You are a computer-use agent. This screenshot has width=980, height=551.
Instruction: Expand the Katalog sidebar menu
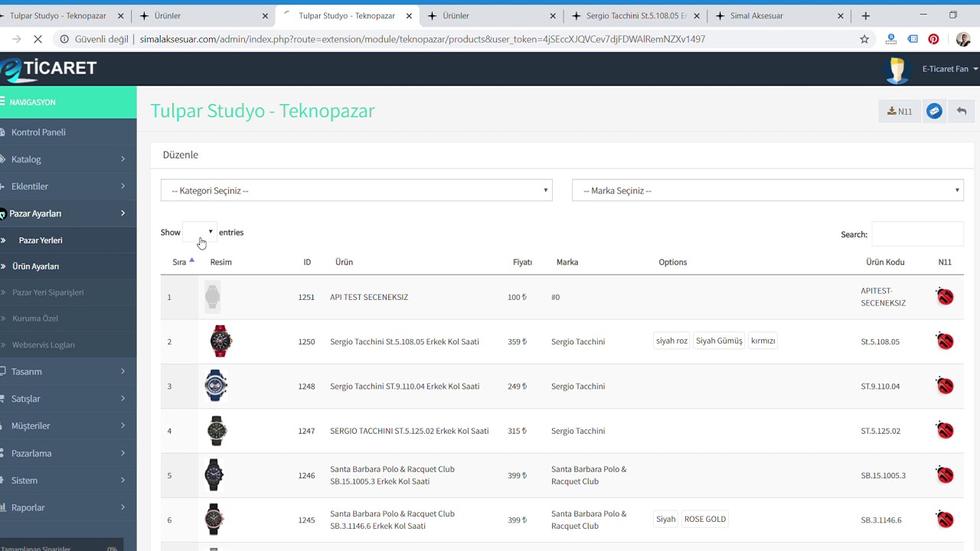(68, 159)
